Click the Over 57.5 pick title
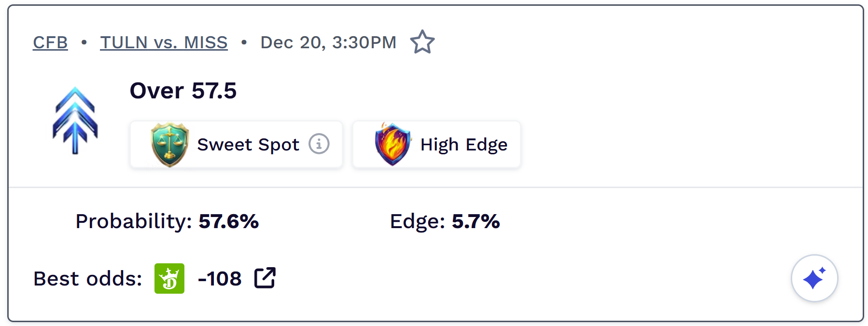The height and width of the screenshot is (326, 868). [x=183, y=91]
